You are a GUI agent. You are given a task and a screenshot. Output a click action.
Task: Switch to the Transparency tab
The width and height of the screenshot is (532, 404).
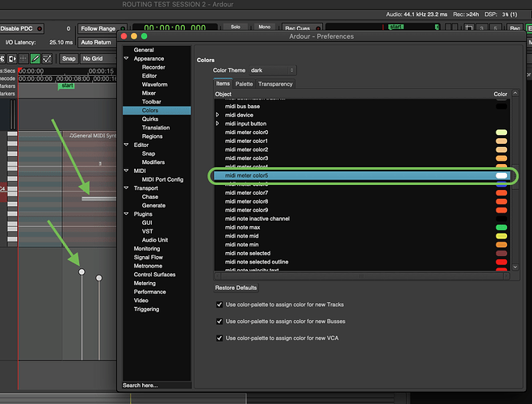(x=276, y=83)
